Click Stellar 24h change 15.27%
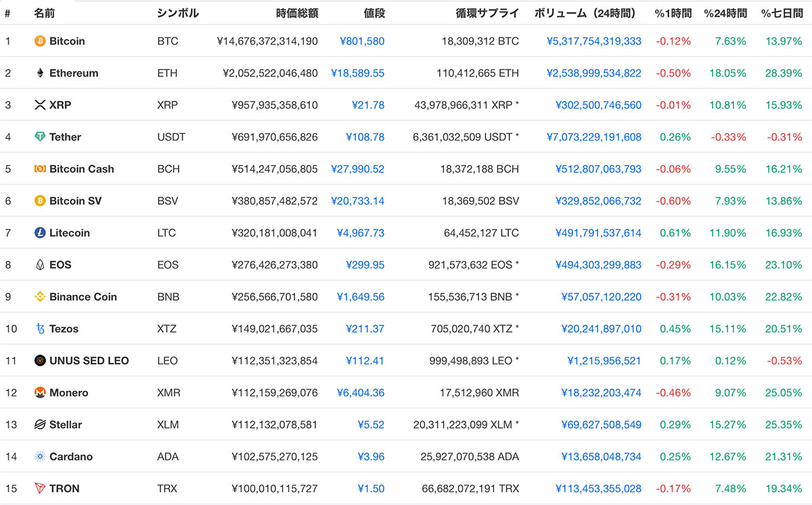 click(728, 425)
